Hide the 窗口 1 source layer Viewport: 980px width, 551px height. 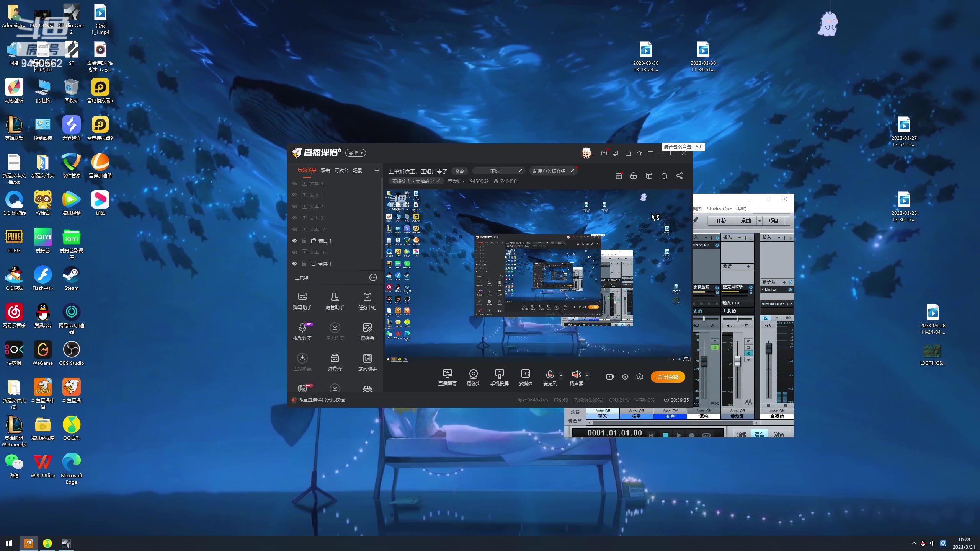(x=294, y=241)
